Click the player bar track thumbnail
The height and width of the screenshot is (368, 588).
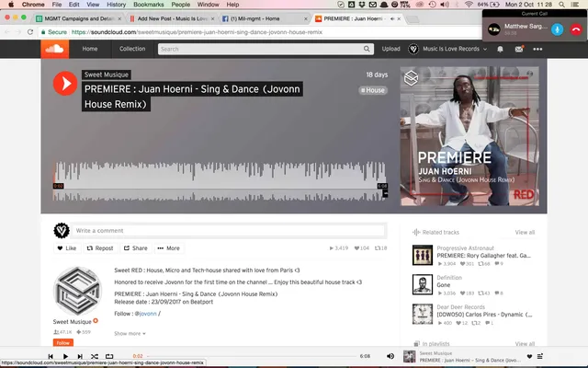pos(409,356)
